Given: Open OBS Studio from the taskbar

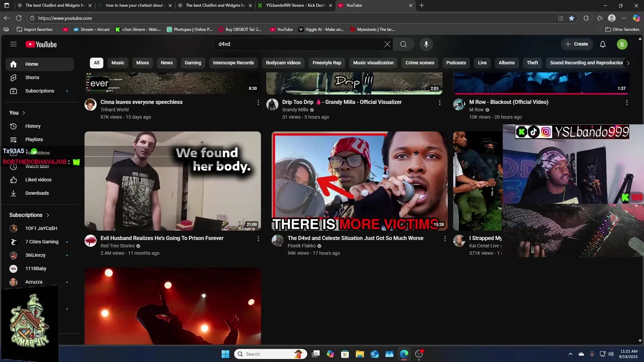Looking at the screenshot, I should [x=419, y=354].
